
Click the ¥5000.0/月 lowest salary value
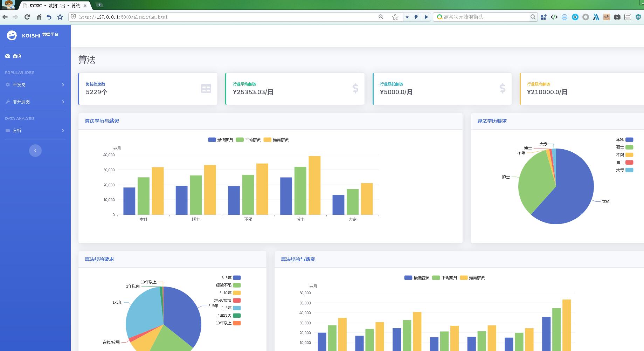[x=396, y=92]
